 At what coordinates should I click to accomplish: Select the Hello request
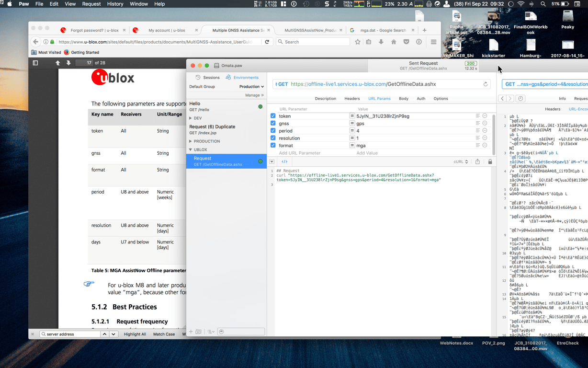[x=226, y=106]
